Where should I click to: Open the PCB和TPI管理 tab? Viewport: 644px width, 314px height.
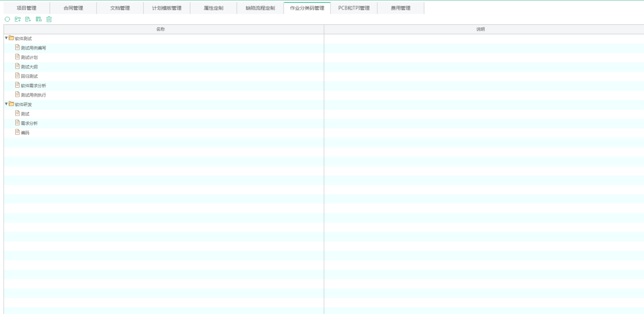pyautogui.click(x=354, y=8)
